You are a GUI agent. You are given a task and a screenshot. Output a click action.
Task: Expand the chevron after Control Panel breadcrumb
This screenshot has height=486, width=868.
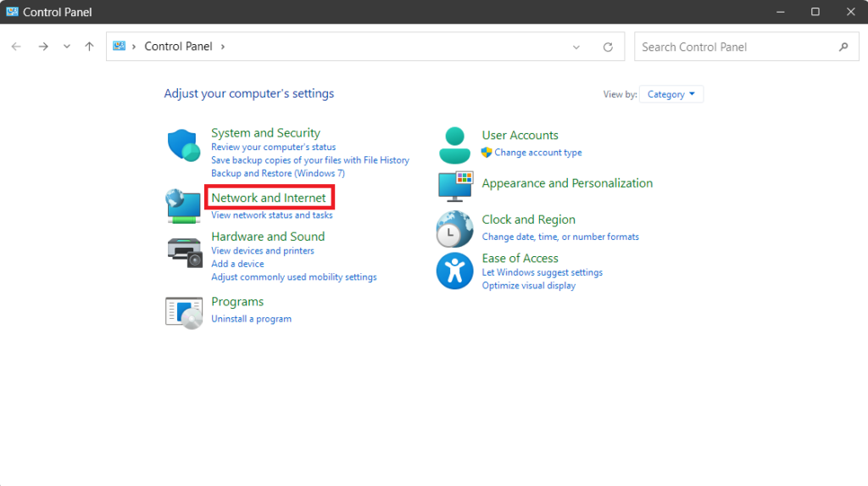(x=223, y=47)
